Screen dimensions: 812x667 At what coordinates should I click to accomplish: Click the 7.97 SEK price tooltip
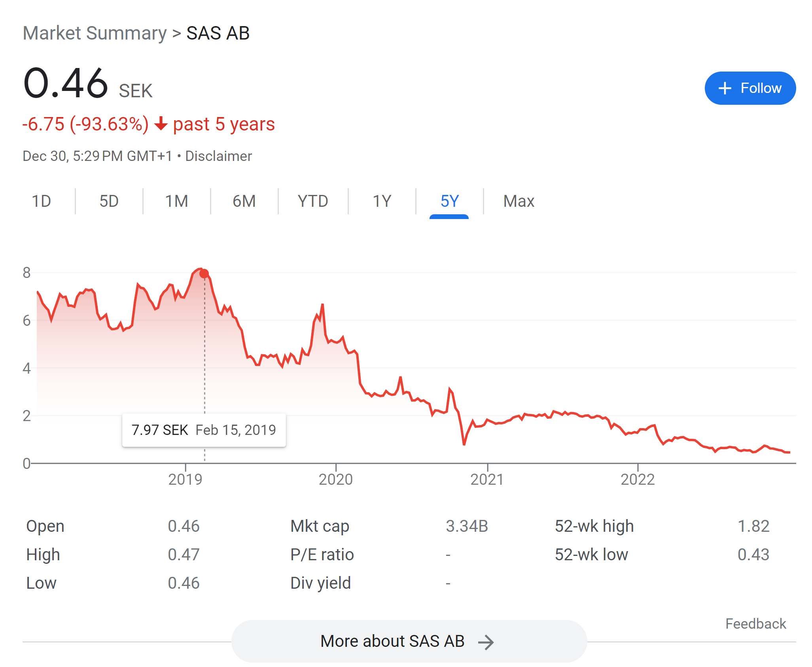204,430
